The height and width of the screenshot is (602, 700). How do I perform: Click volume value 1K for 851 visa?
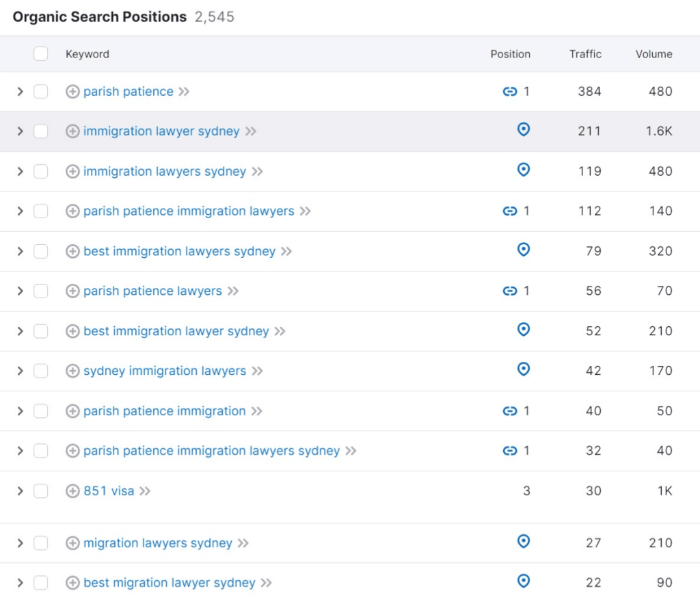point(664,491)
